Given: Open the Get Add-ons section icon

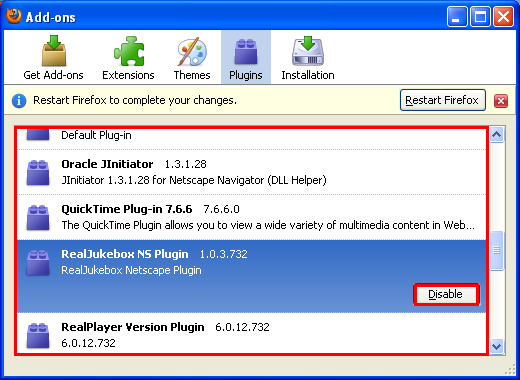Looking at the screenshot, I should (54, 51).
